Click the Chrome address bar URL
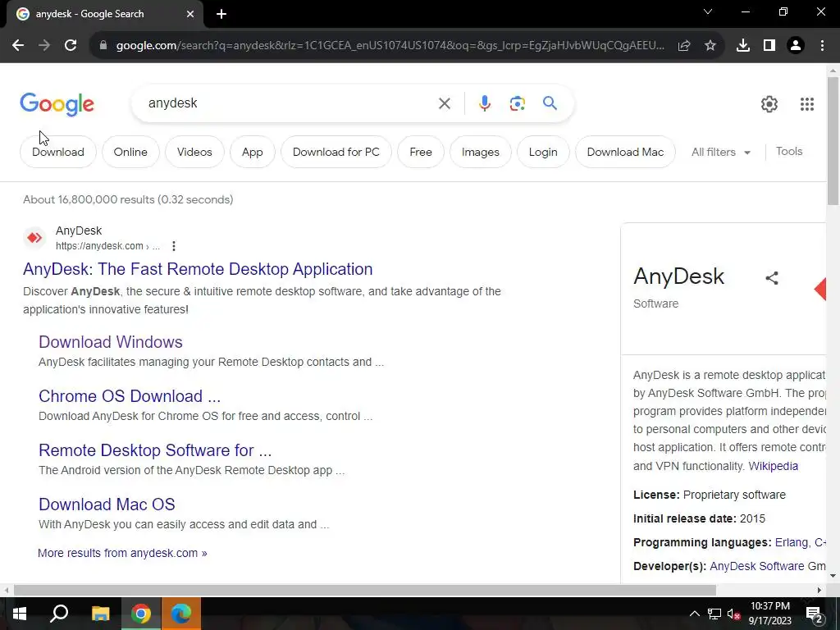The height and width of the screenshot is (630, 840). 390,46
